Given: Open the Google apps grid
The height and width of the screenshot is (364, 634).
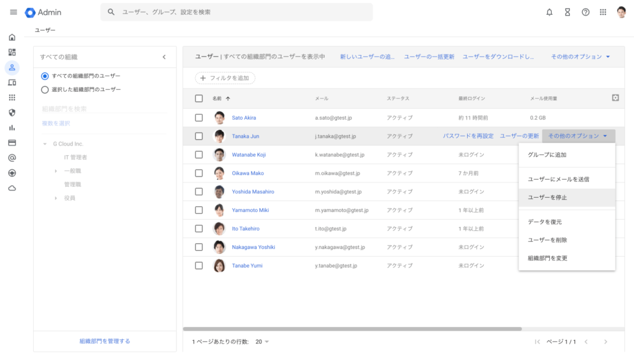Looking at the screenshot, I should point(603,12).
